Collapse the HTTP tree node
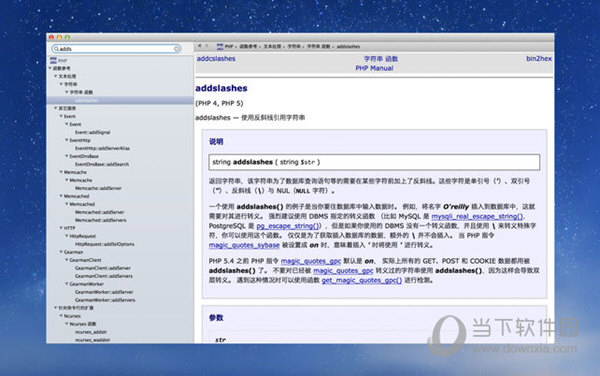This screenshot has width=600, height=376. (x=61, y=228)
